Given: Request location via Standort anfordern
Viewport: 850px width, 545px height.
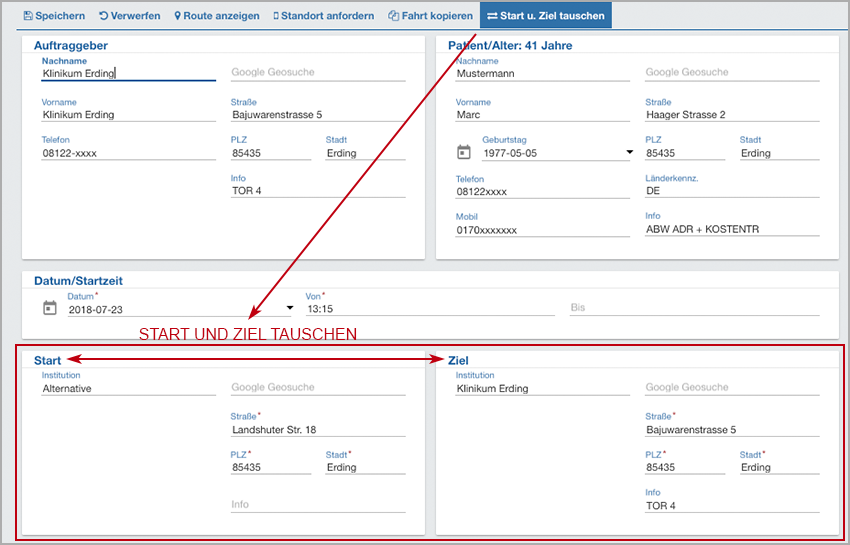Looking at the screenshot, I should pos(323,16).
